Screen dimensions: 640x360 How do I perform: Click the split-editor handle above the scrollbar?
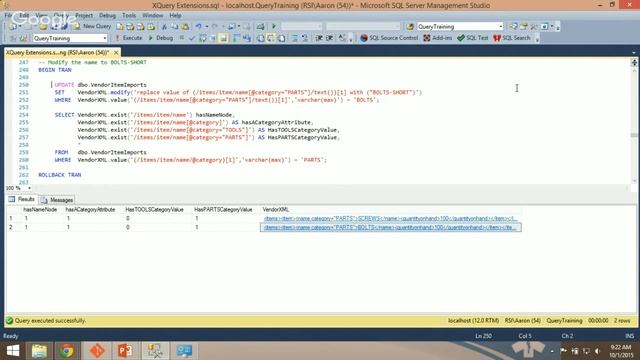point(634,62)
